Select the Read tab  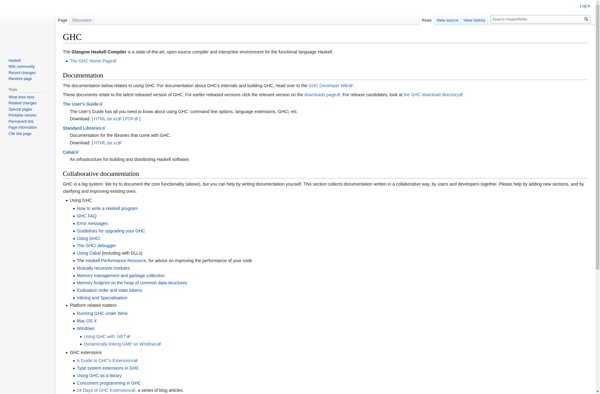(426, 20)
